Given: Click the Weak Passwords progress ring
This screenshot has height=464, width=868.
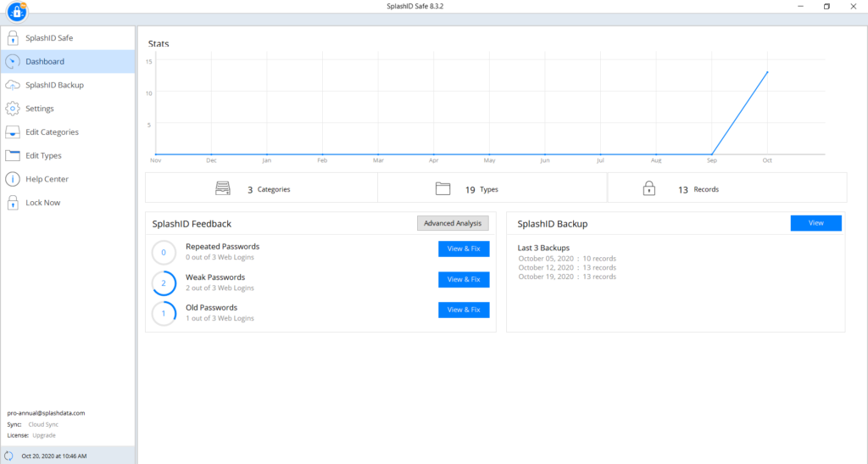Looking at the screenshot, I should pyautogui.click(x=164, y=283).
